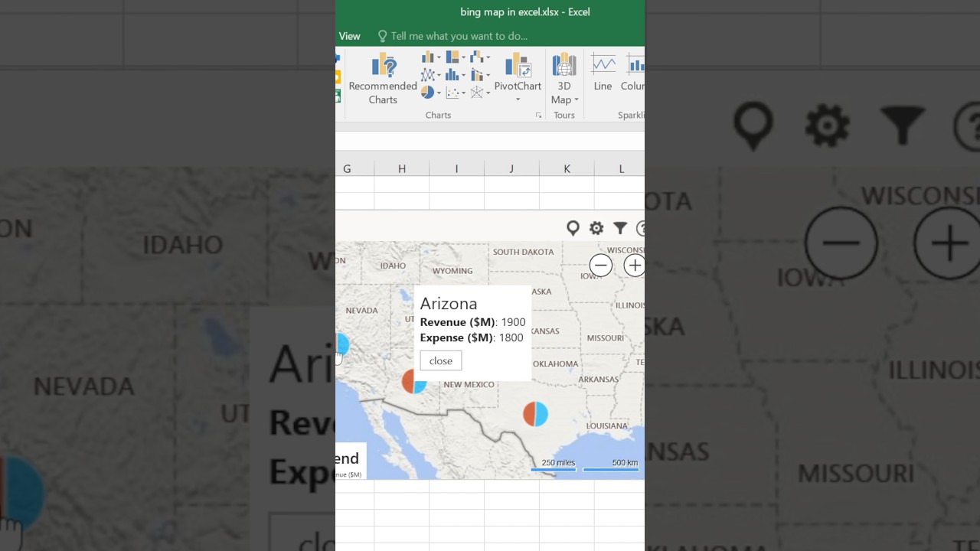Viewport: 980px width, 551px height.
Task: Select column H header
Action: pyautogui.click(x=402, y=168)
